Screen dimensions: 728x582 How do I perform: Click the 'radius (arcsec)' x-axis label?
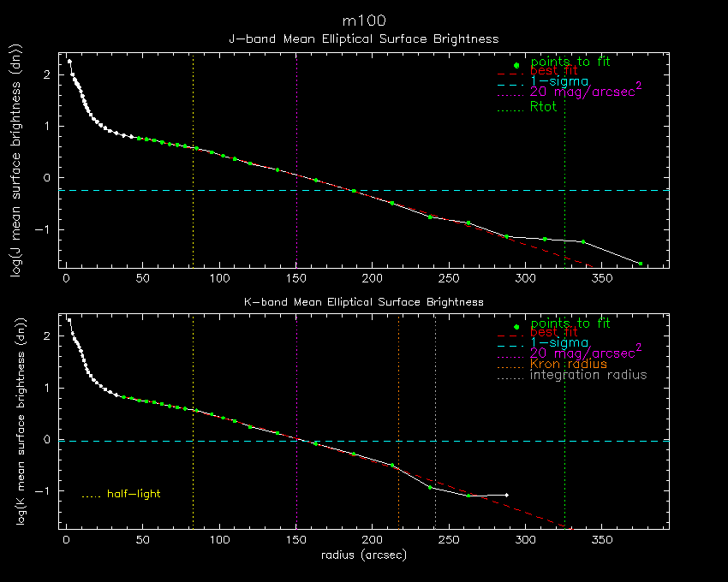click(363, 555)
